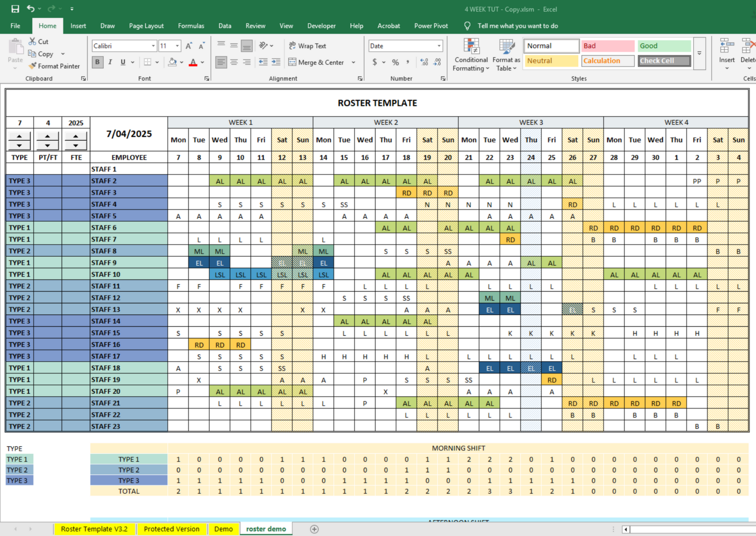The width and height of the screenshot is (756, 536).
Task: Click the Save icon in title bar
Action: tap(15, 9)
